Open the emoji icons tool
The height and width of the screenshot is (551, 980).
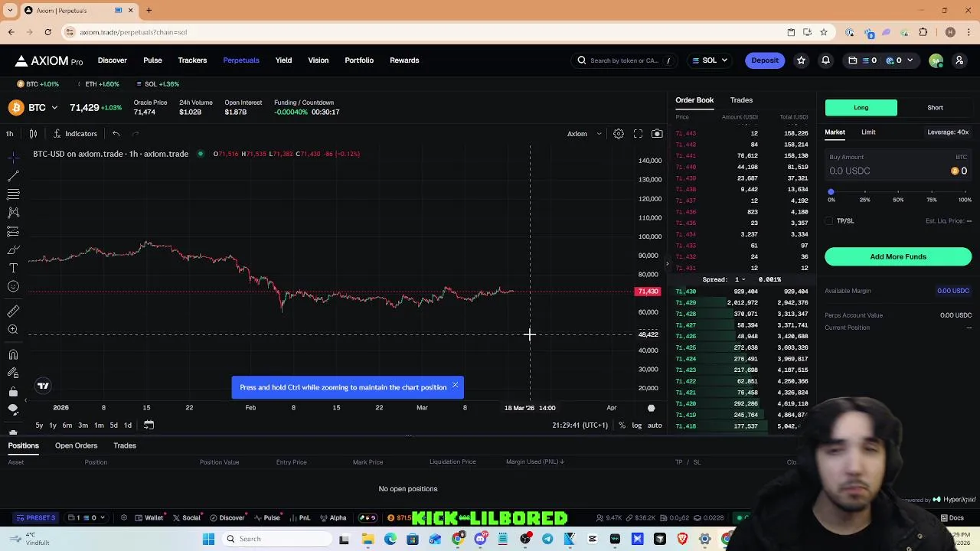point(13,286)
